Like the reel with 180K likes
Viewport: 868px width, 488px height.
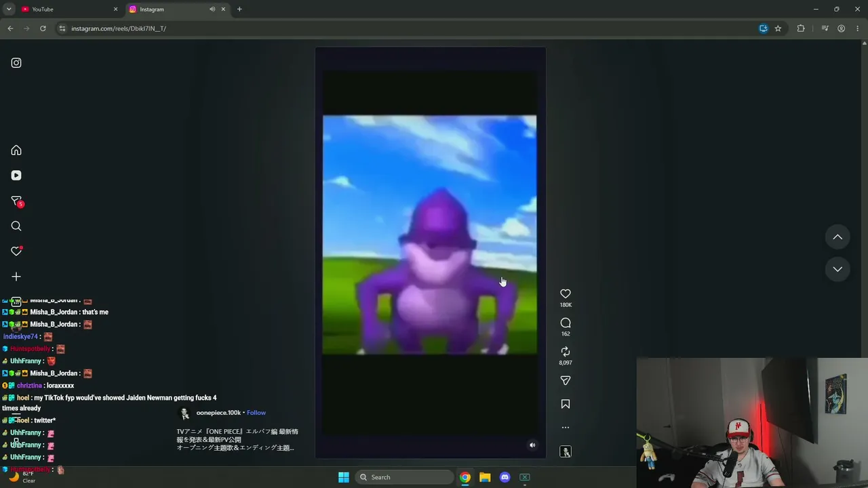[x=566, y=293]
